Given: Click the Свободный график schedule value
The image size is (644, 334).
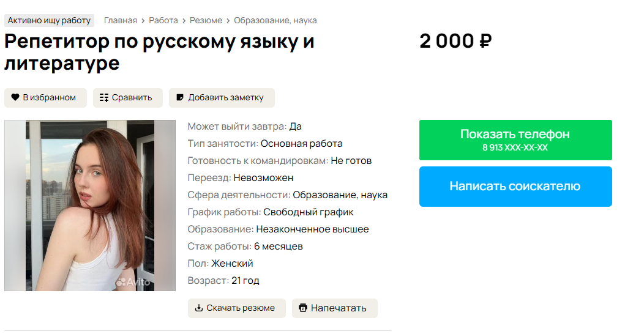Looking at the screenshot, I should pos(308,212).
